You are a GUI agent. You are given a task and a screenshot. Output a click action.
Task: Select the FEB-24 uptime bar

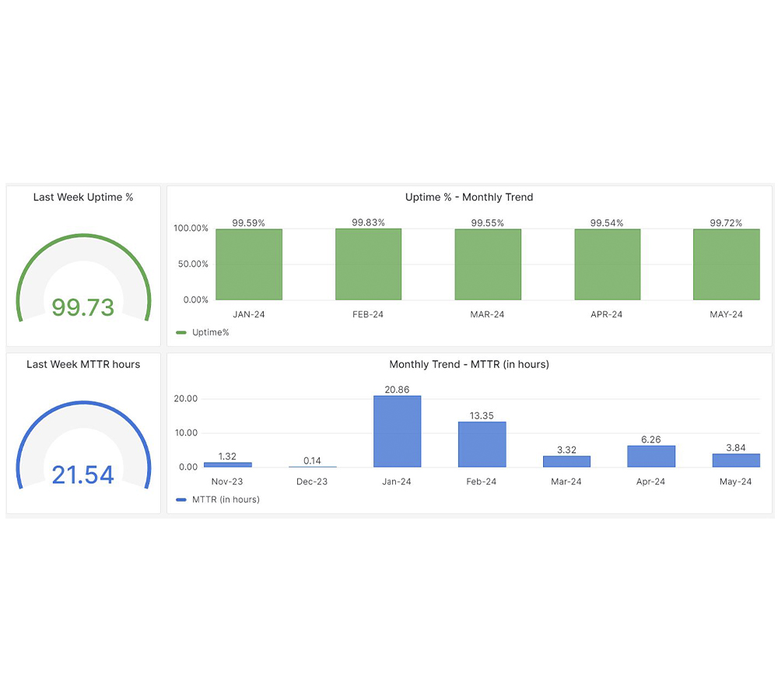(368, 264)
